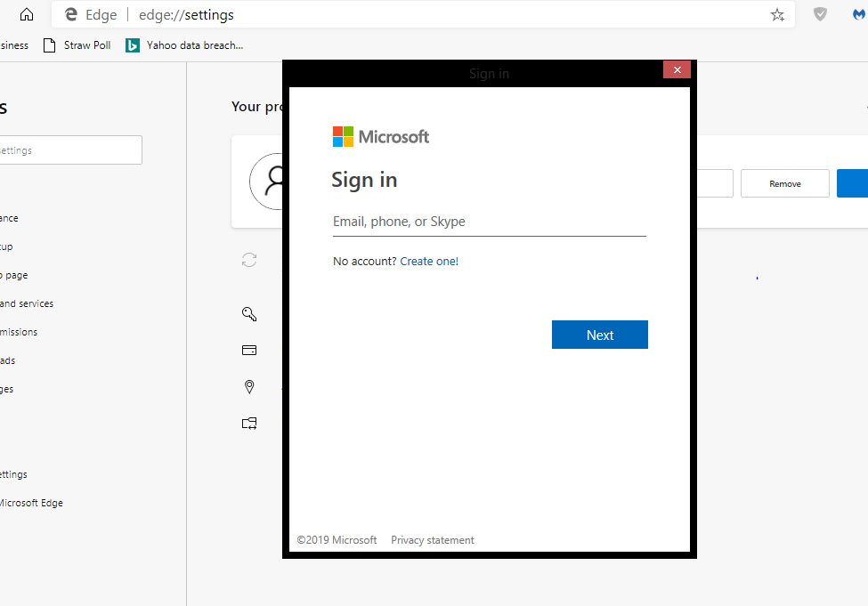Click the edge://settings address bar
The height and width of the screenshot is (606, 868).
(x=423, y=15)
